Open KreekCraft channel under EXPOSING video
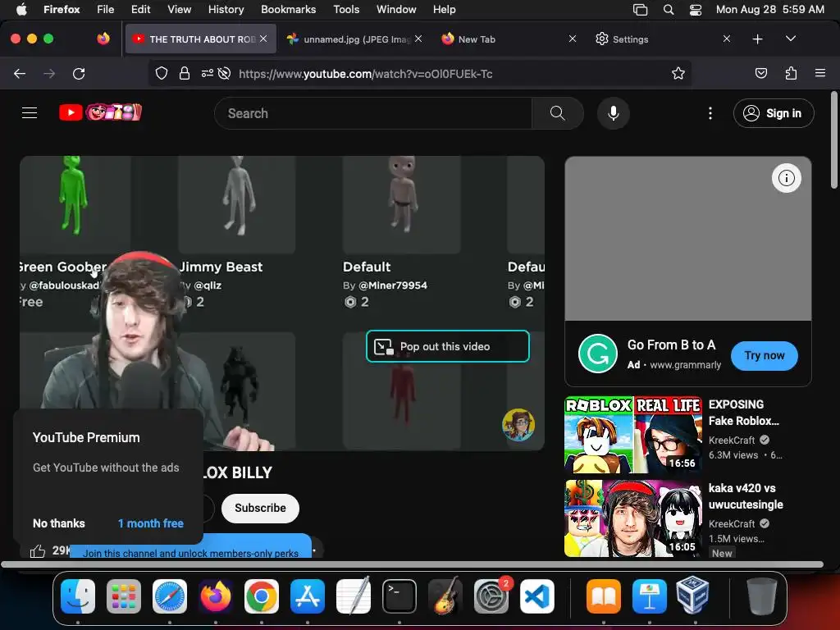This screenshot has height=630, width=840. point(732,440)
